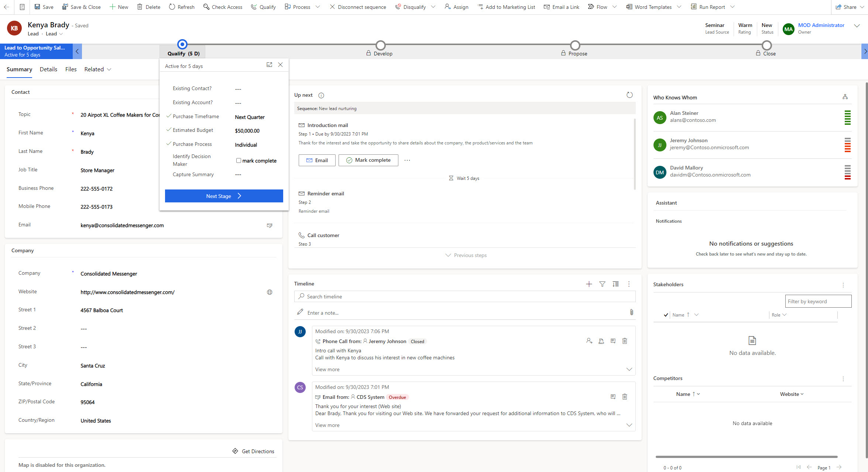The width and height of the screenshot is (868, 472).
Task: Mark Introduction mail step complete
Action: 368,160
